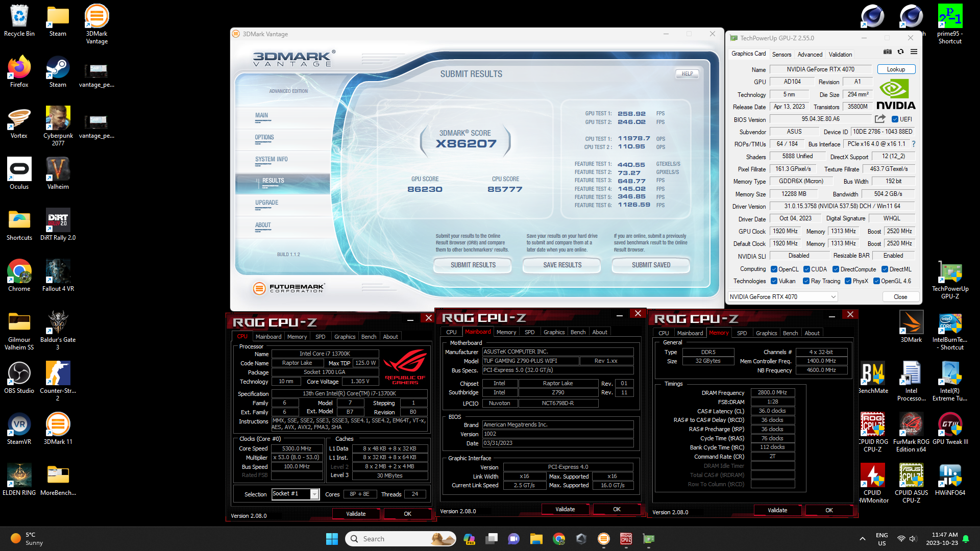The width and height of the screenshot is (980, 551).
Task: Click the SUBMIT SAVED button
Action: pos(651,265)
